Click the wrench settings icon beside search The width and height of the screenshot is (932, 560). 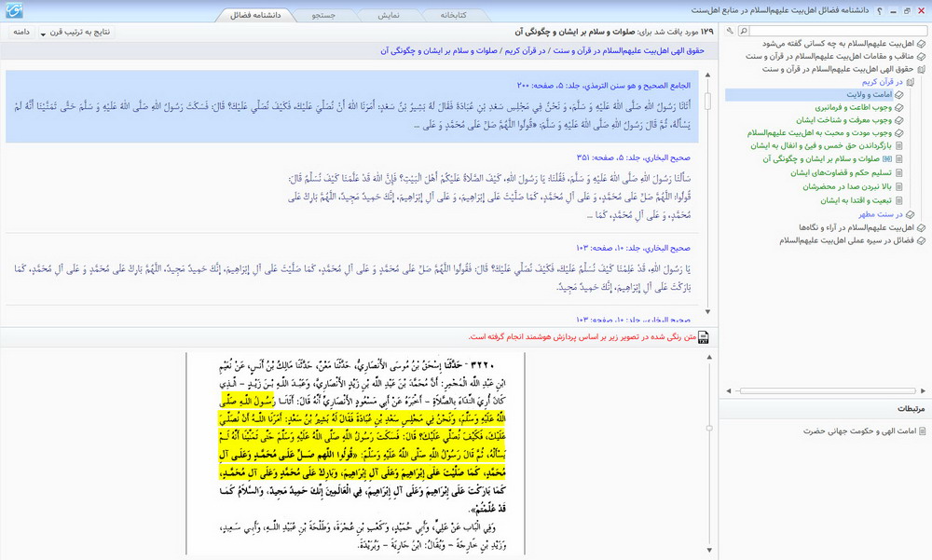[x=730, y=31]
